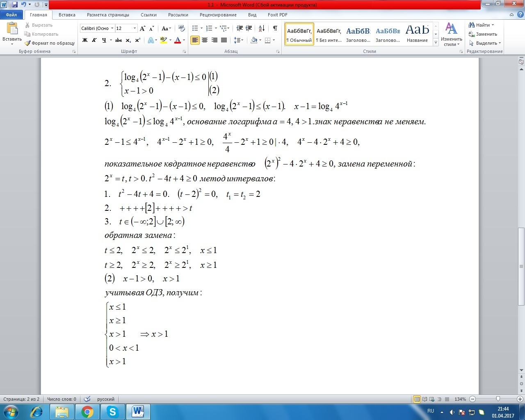Center the paragraph text
Screen dimensions: 525x420
coord(204,40)
